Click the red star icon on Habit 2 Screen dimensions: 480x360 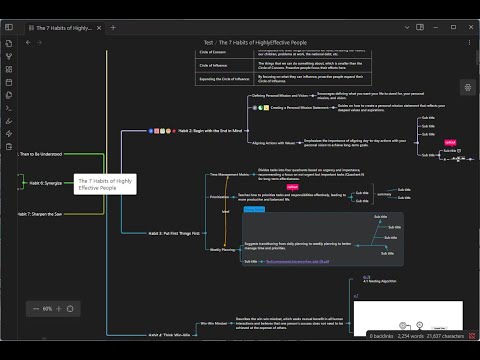[x=174, y=131]
